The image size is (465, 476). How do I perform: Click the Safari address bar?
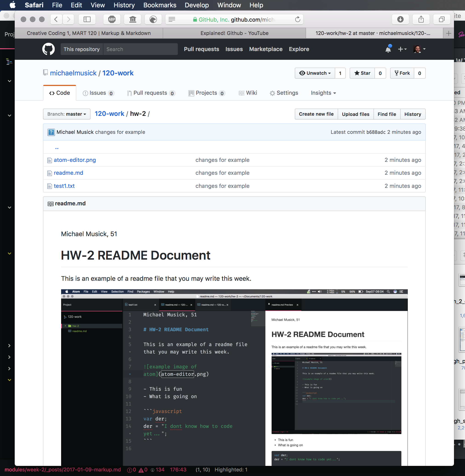pyautogui.click(x=234, y=19)
